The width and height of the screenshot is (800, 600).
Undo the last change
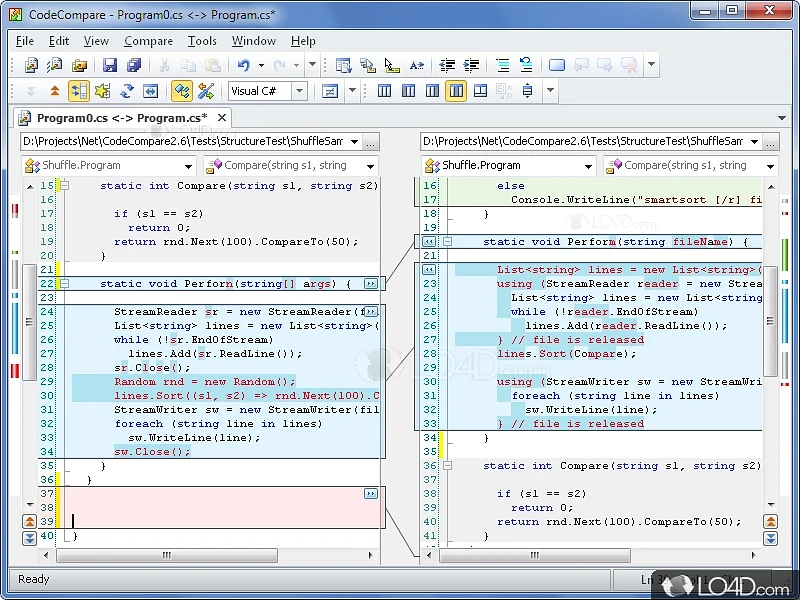(x=243, y=65)
